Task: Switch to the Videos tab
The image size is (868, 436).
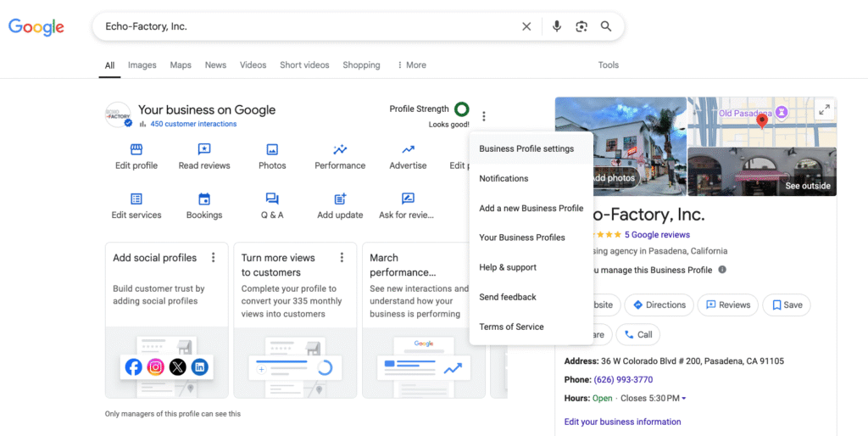Action: (253, 64)
